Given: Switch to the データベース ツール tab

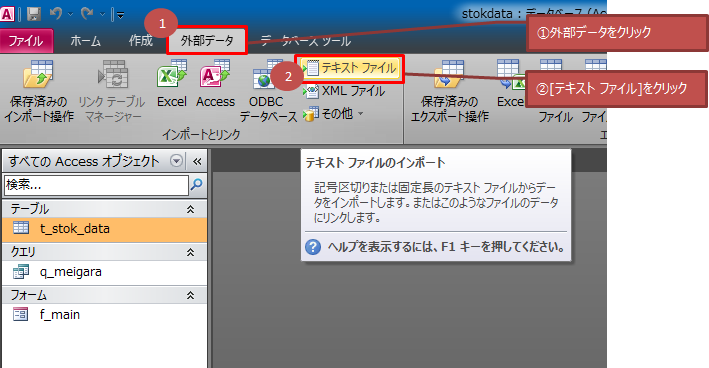Looking at the screenshot, I should (306, 41).
